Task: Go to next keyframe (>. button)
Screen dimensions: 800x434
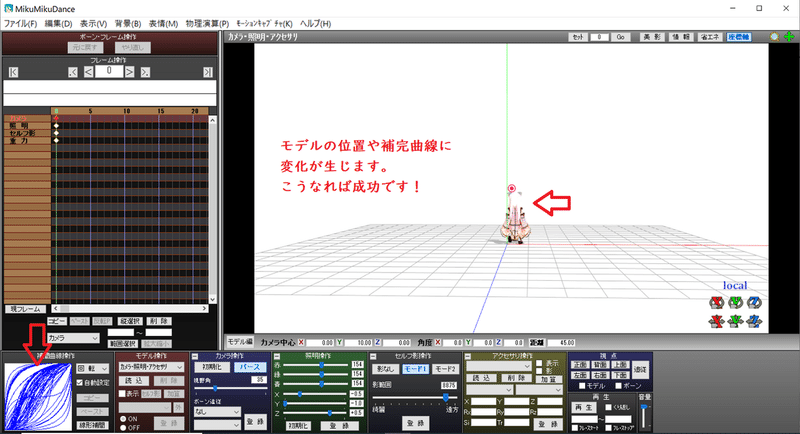Action: (145, 72)
